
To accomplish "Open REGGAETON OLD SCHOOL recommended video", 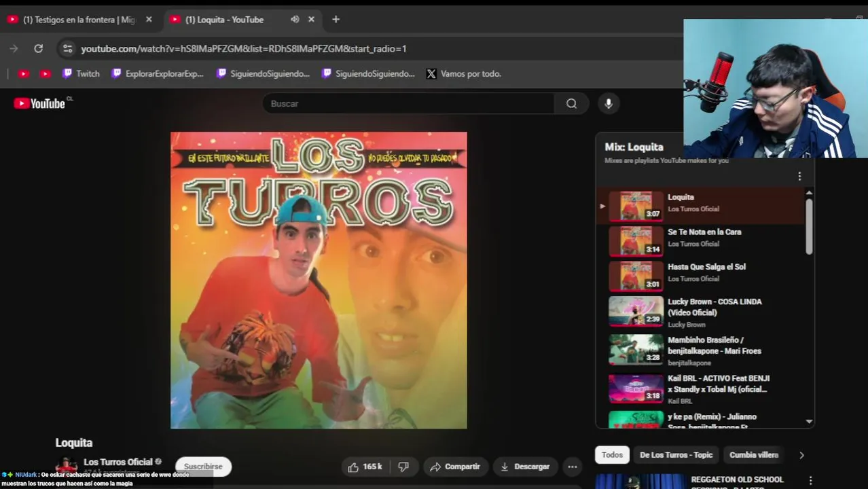I will click(737, 479).
